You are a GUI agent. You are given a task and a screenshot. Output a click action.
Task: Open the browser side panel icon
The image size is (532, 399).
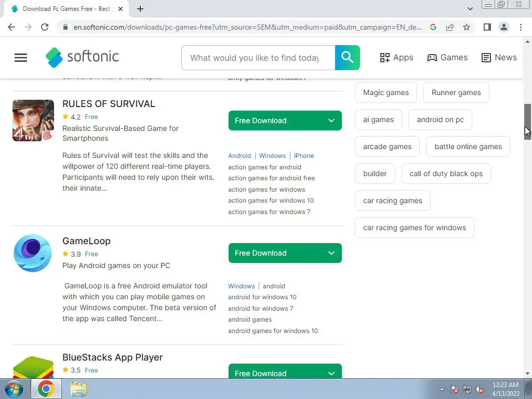pos(487,27)
